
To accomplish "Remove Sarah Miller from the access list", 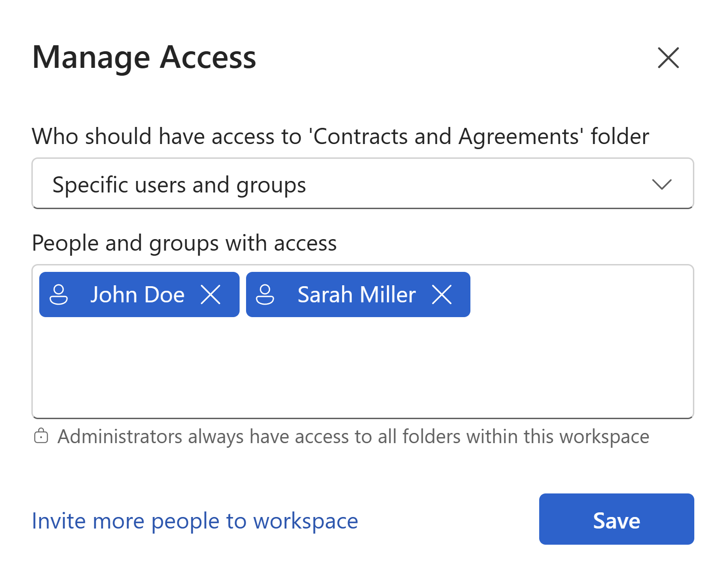I will (x=442, y=295).
